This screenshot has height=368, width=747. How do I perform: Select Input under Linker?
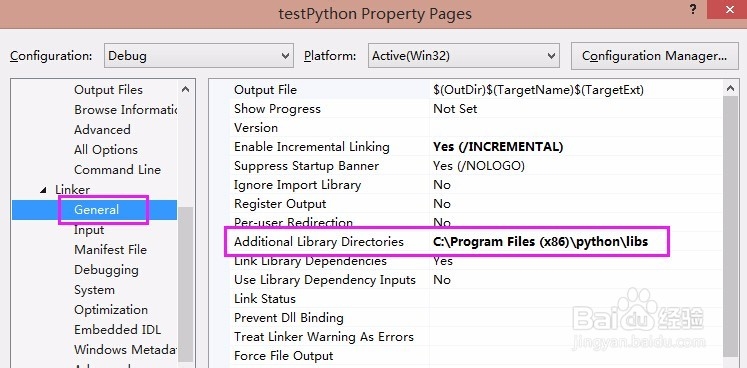click(89, 230)
